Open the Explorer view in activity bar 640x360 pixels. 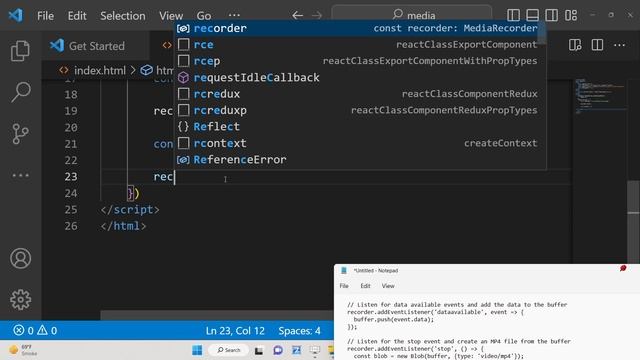(x=20, y=51)
